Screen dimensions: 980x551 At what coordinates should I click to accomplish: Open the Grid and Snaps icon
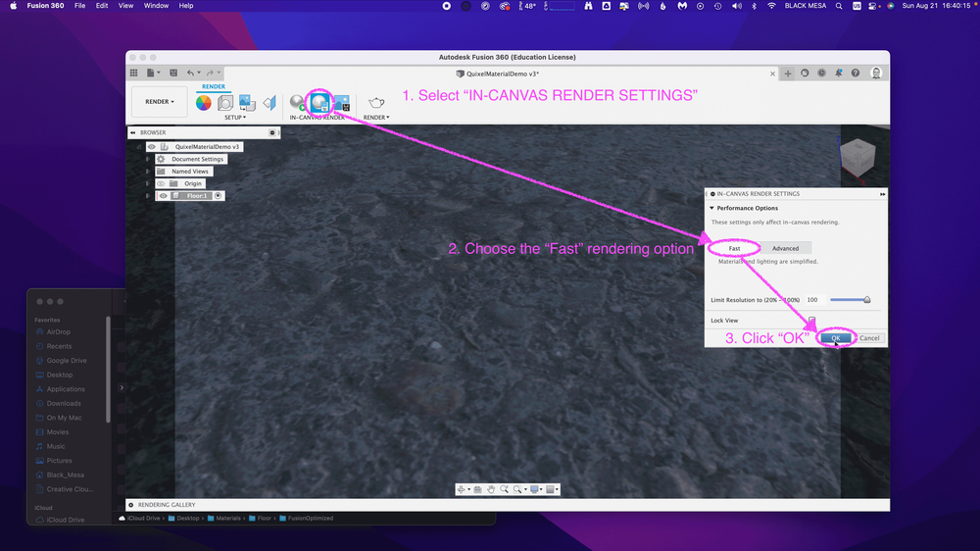click(550, 489)
